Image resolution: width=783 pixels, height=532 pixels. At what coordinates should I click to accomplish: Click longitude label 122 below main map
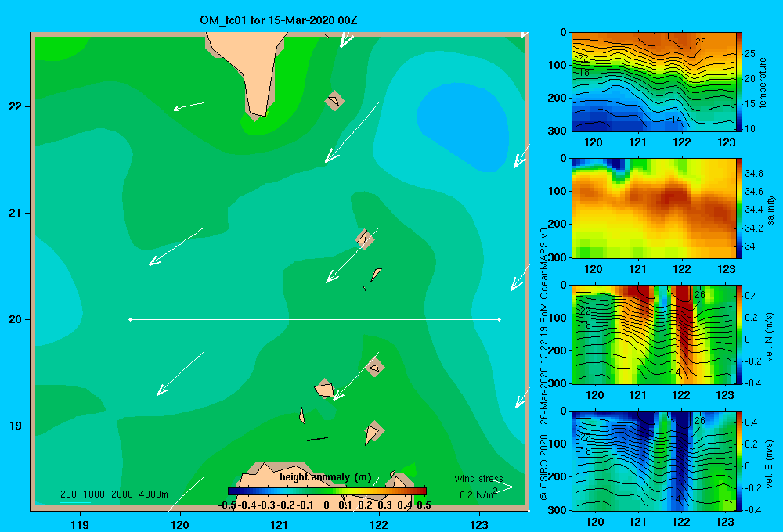[379, 524]
